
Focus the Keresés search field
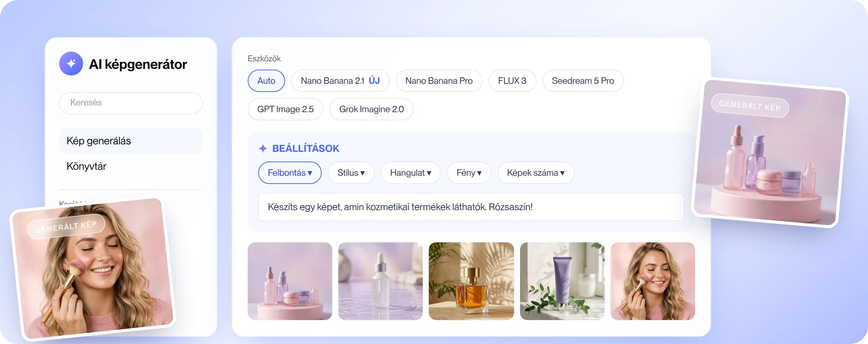131,103
